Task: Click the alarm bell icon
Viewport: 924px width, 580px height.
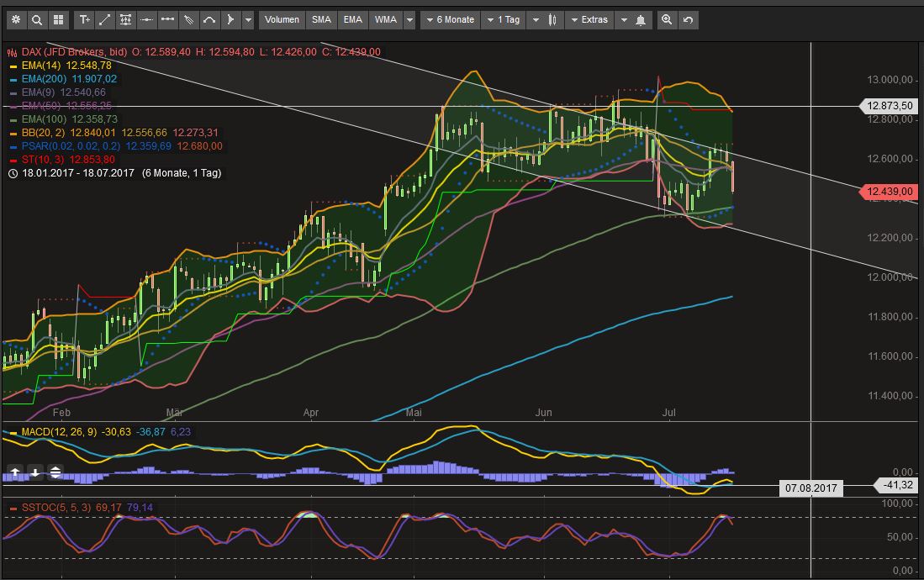Action: pos(641,19)
